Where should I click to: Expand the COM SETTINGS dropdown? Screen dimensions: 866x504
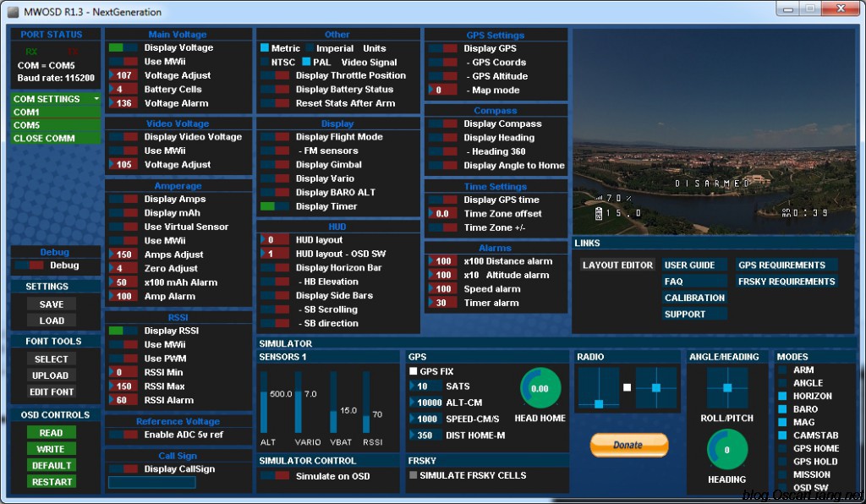pyautogui.click(x=56, y=99)
